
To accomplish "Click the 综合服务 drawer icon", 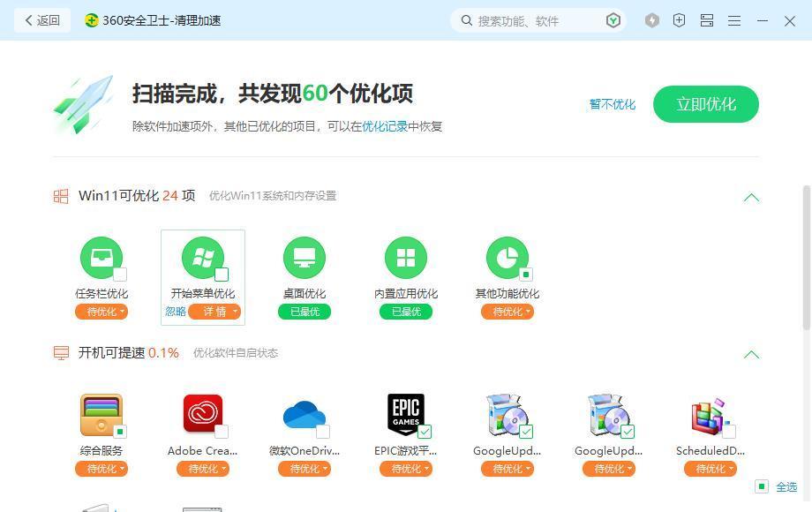I will tap(101, 415).
